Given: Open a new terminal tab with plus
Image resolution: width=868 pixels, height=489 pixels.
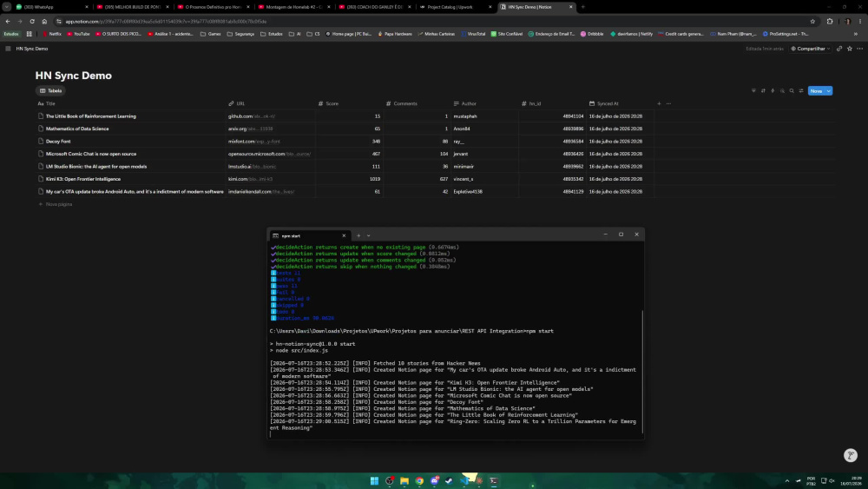Looking at the screenshot, I should [358, 235].
